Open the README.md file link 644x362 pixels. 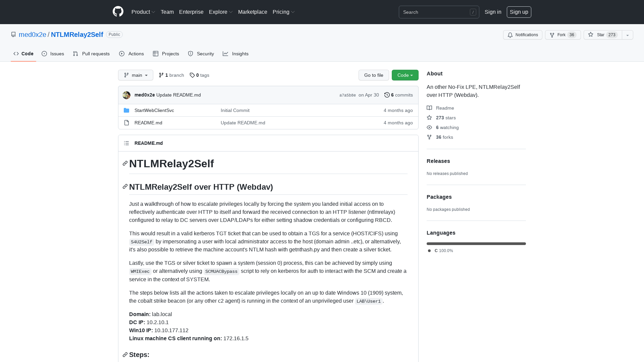click(148, 123)
